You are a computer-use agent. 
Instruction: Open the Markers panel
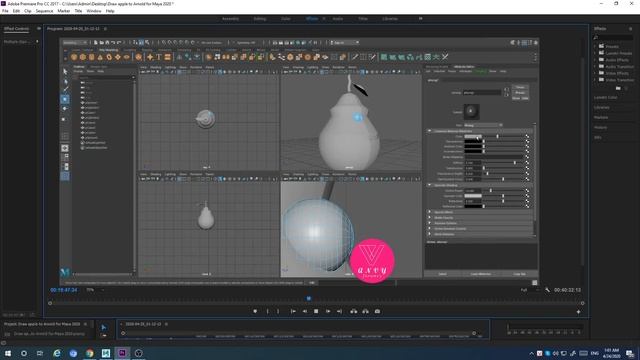click(601, 118)
